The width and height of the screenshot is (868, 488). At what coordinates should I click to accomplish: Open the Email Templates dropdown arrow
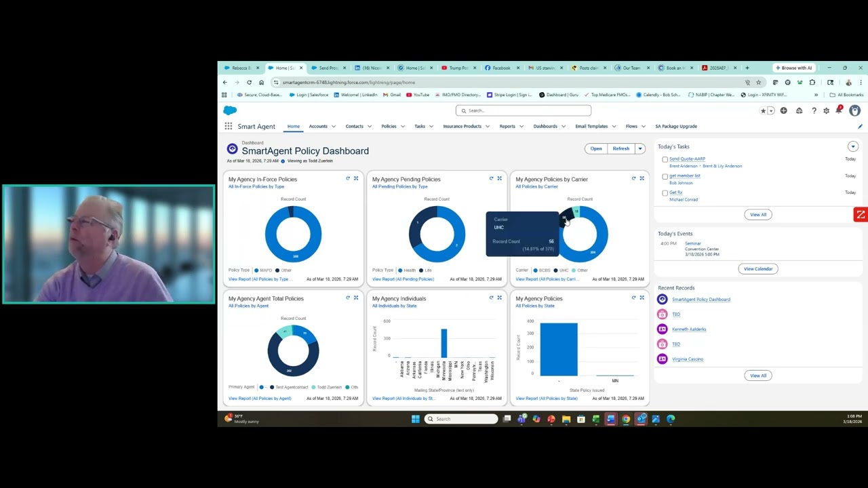pyautogui.click(x=614, y=126)
